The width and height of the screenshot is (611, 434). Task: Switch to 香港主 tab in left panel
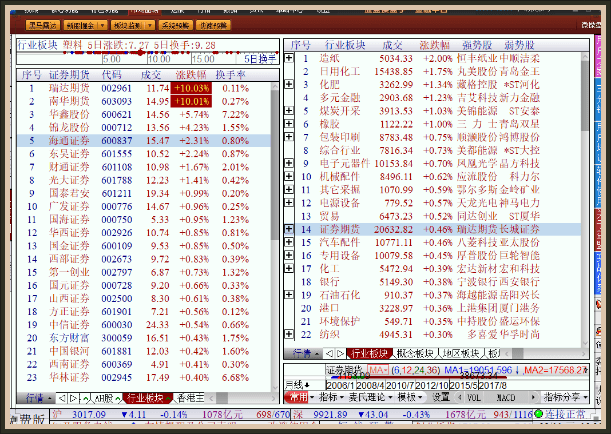click(x=190, y=398)
